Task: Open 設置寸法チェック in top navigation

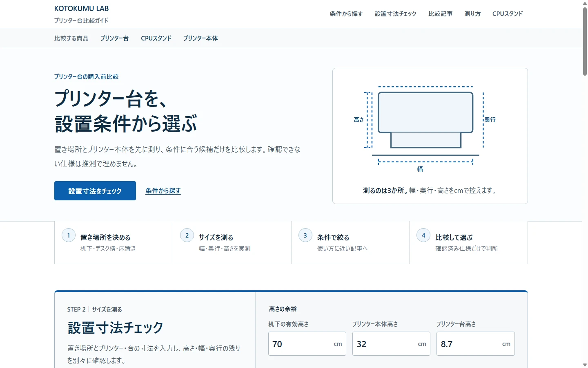Action: [396, 14]
